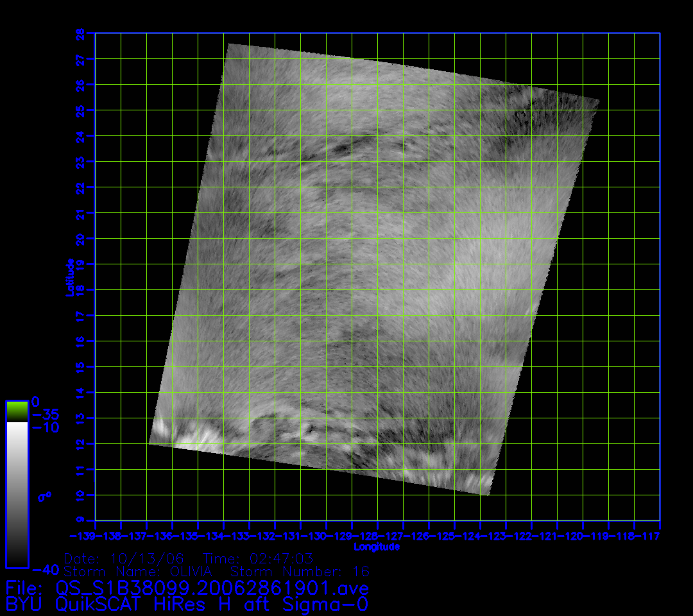This screenshot has width=693, height=616.
Task: Click the Time 02:47:03 text
Action: pos(258,558)
